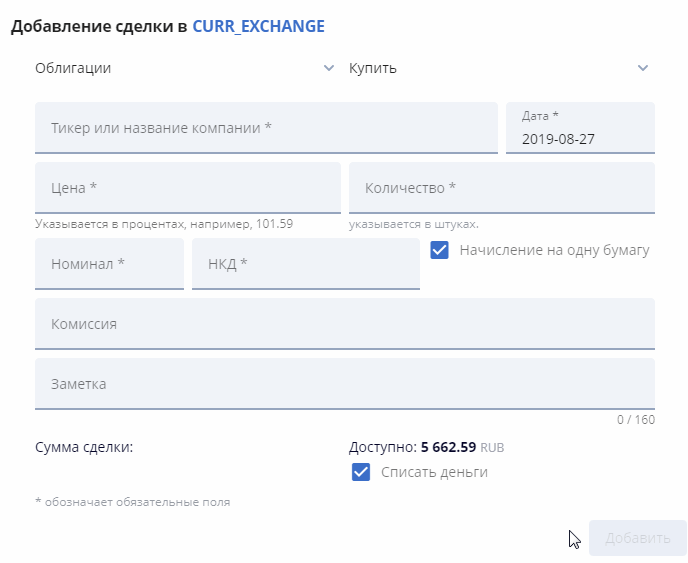Open the CURR_EXCHANGE portfolio link
The height and width of the screenshot is (563, 688).
pyautogui.click(x=258, y=26)
